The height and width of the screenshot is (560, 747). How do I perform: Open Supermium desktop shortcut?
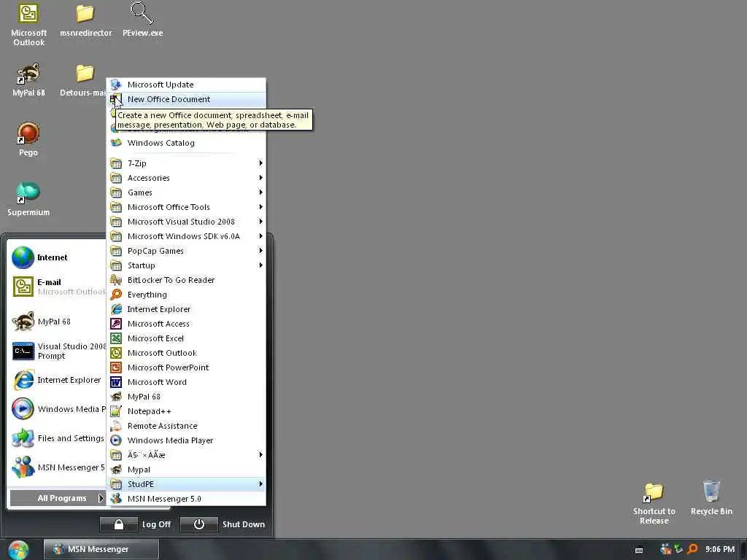pyautogui.click(x=28, y=199)
